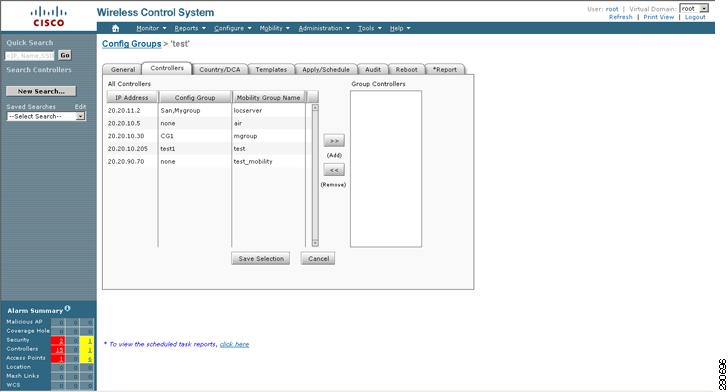The height and width of the screenshot is (392, 728).
Task: Click the scroll up arrow in controllers list
Action: [x=315, y=107]
